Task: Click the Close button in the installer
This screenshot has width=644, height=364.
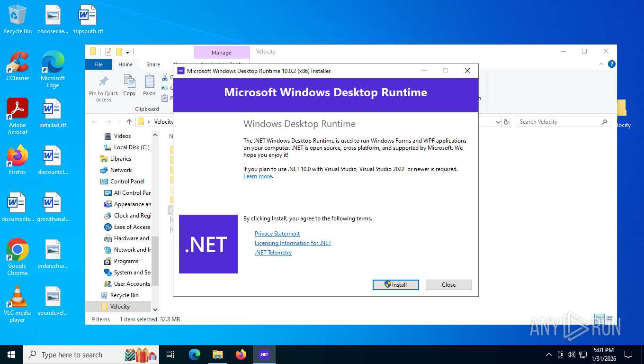Action: click(449, 285)
